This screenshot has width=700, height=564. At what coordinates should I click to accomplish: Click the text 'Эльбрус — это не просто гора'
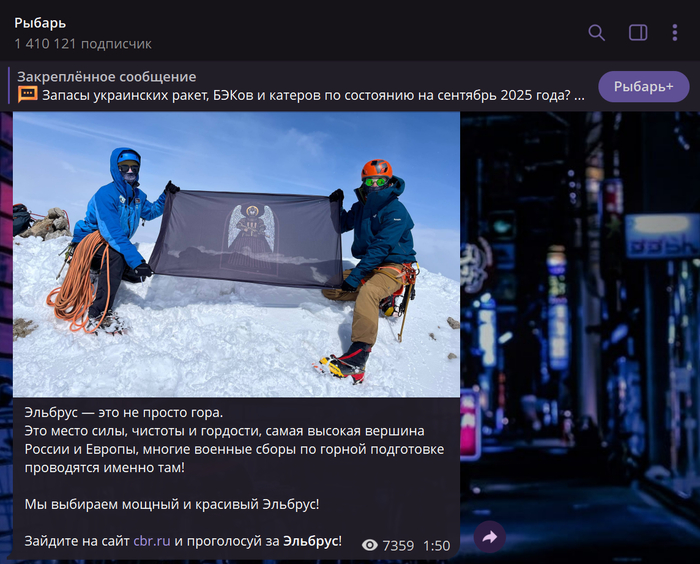(x=123, y=412)
